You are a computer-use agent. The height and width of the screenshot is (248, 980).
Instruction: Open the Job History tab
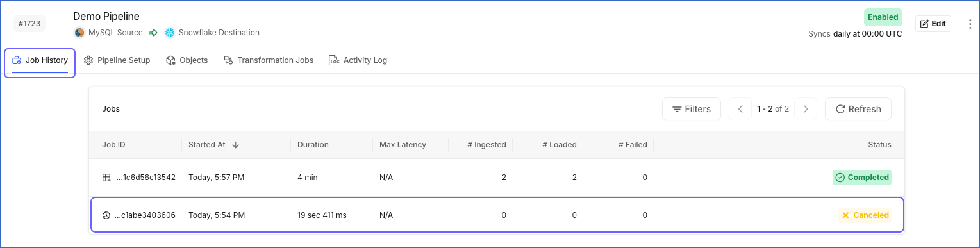tap(40, 60)
